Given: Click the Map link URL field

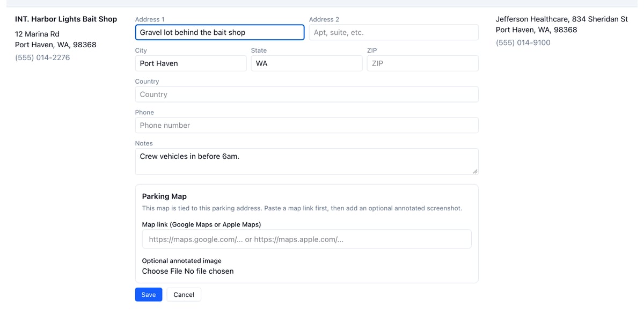Looking at the screenshot, I should pyautogui.click(x=306, y=239).
